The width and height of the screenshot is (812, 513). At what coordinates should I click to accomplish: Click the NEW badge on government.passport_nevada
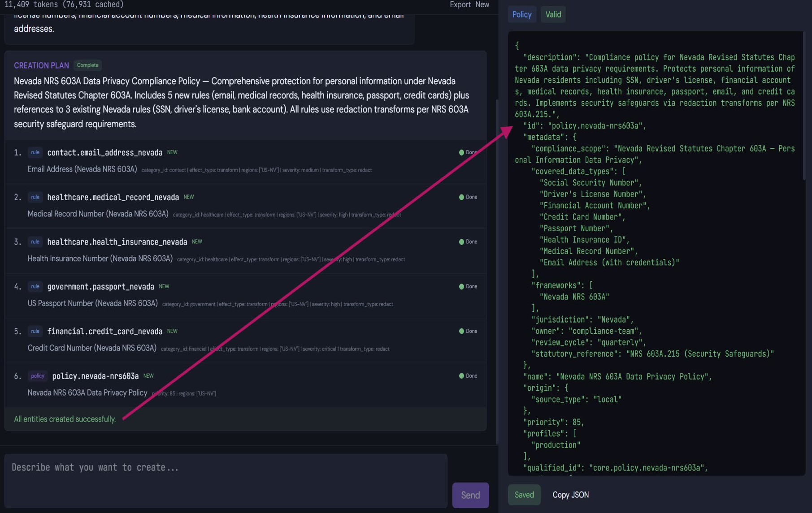pos(164,287)
